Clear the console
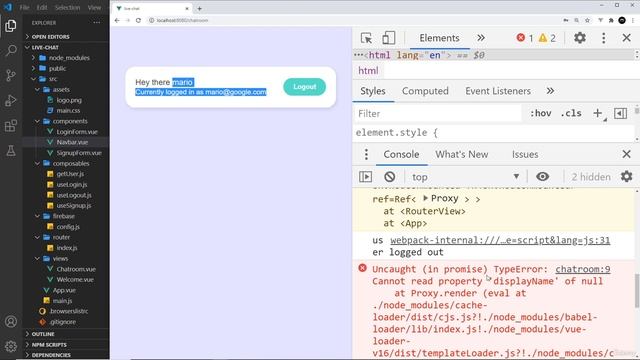Image resolution: width=640 pixels, height=360 pixels. [389, 177]
